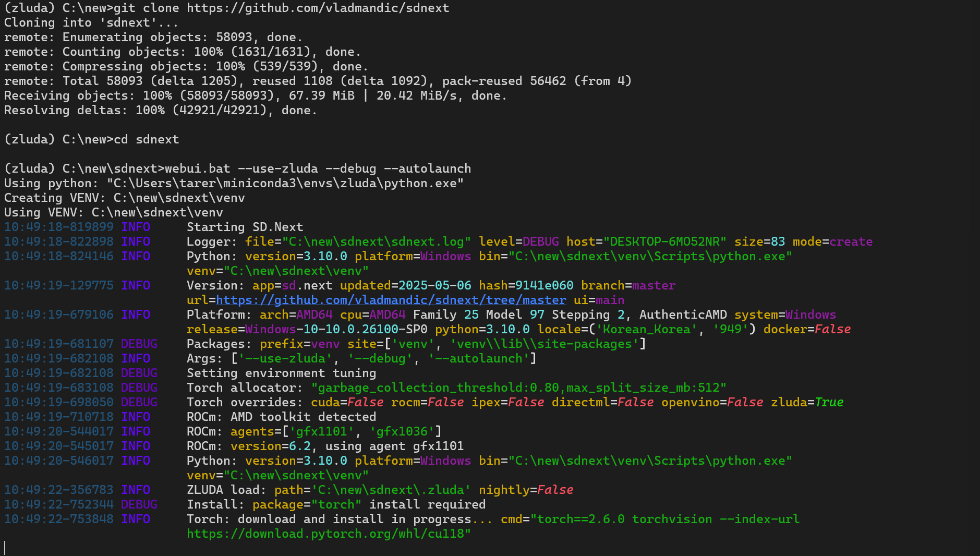Click 'remote: Enumerating objects: 58093' line

[x=153, y=38]
